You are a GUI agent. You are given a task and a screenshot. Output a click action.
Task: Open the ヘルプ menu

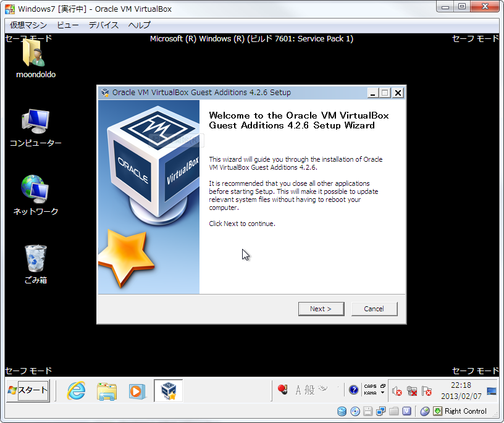(x=139, y=25)
